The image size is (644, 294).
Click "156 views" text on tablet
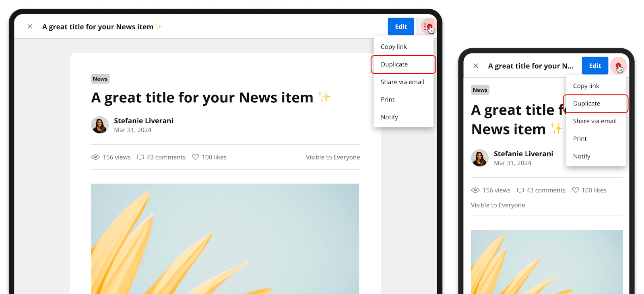[117, 157]
